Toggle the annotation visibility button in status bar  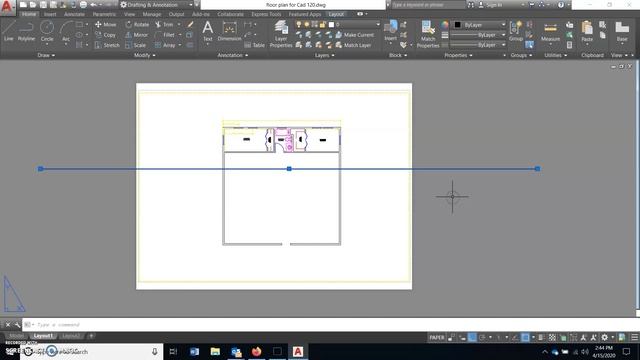point(584,337)
